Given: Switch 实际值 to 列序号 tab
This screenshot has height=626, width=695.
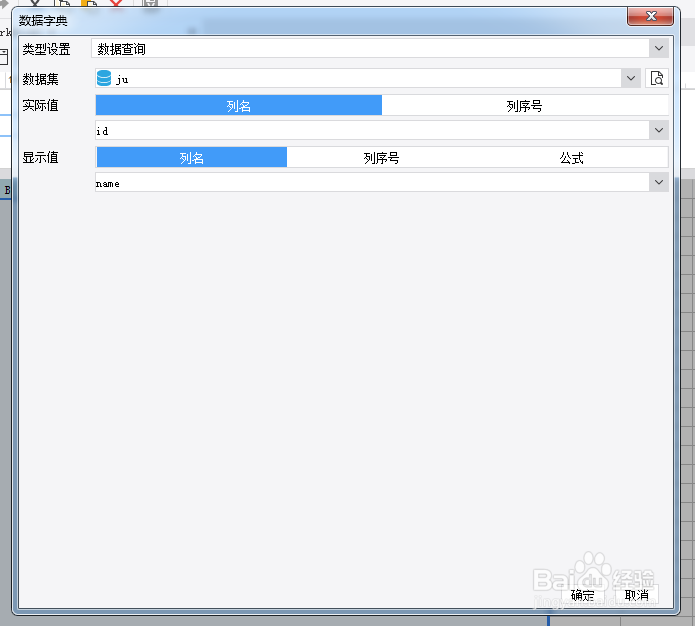Looking at the screenshot, I should [x=525, y=106].
